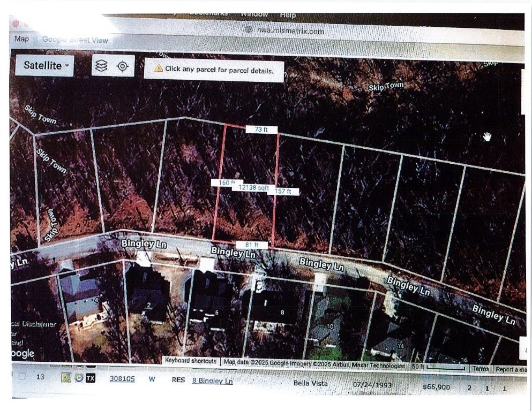Click Report a map error
Image resolution: width=532 pixels, height=411 pixels.
click(513, 369)
